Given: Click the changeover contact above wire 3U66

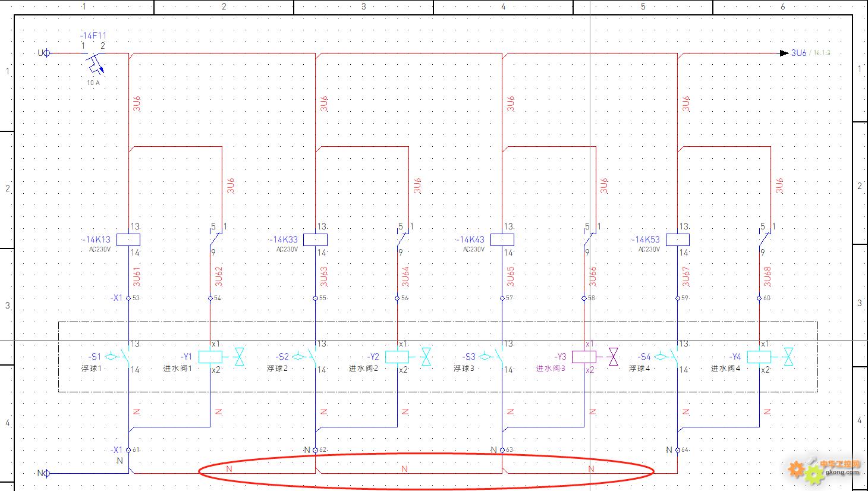Looking at the screenshot, I should (x=591, y=239).
